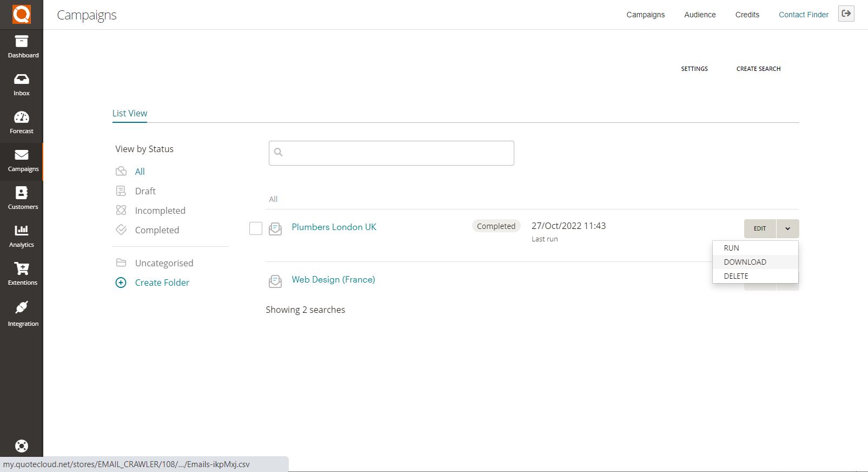868x472 pixels.
Task: Click the CREATE SEARCH button
Action: pyautogui.click(x=758, y=69)
